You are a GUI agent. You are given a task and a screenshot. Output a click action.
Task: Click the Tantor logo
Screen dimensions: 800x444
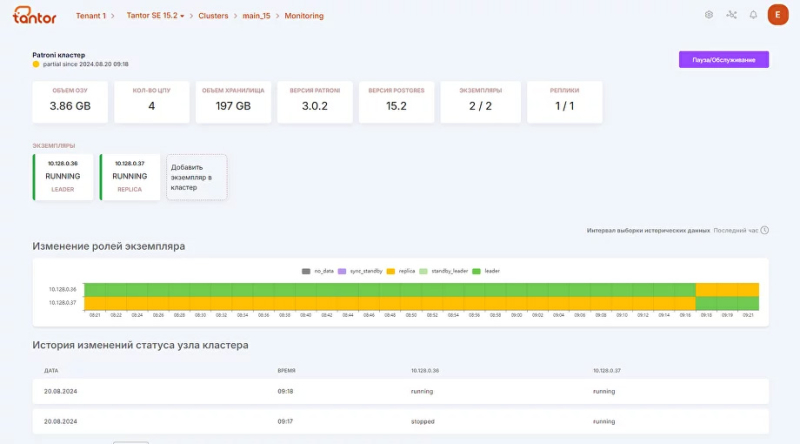pyautogui.click(x=35, y=15)
